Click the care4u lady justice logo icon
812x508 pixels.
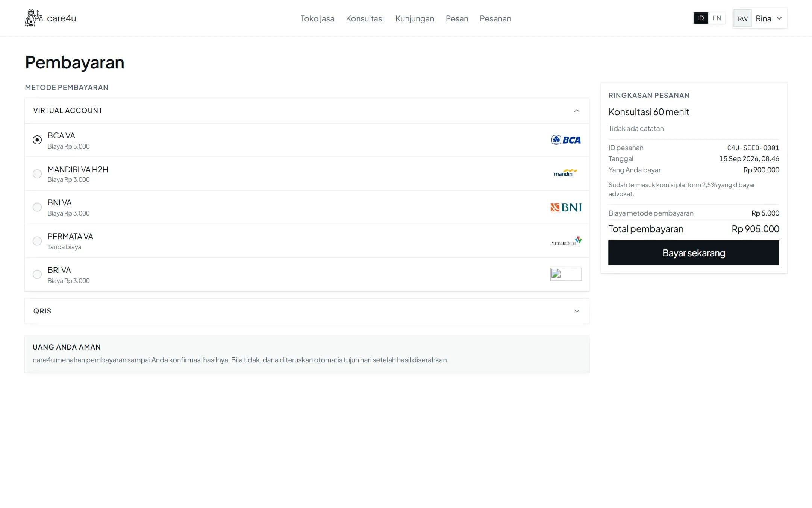click(34, 18)
